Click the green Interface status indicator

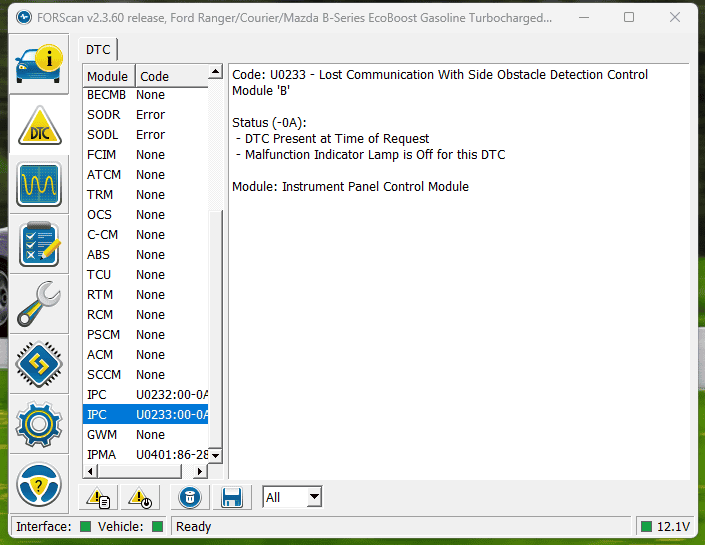coord(85,526)
